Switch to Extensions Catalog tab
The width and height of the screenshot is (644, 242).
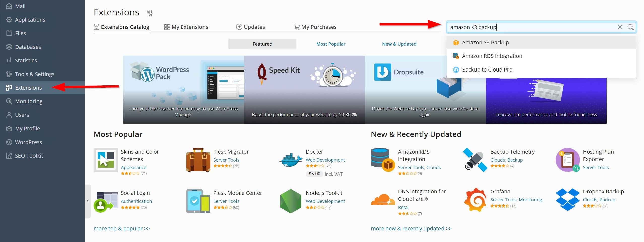(x=121, y=27)
